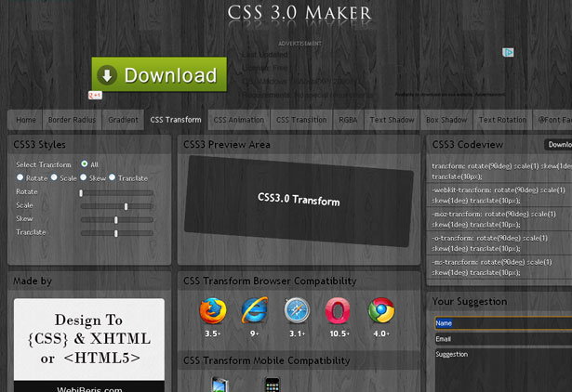Click the green Download banner button
The height and width of the screenshot is (392, 572).
click(x=159, y=74)
